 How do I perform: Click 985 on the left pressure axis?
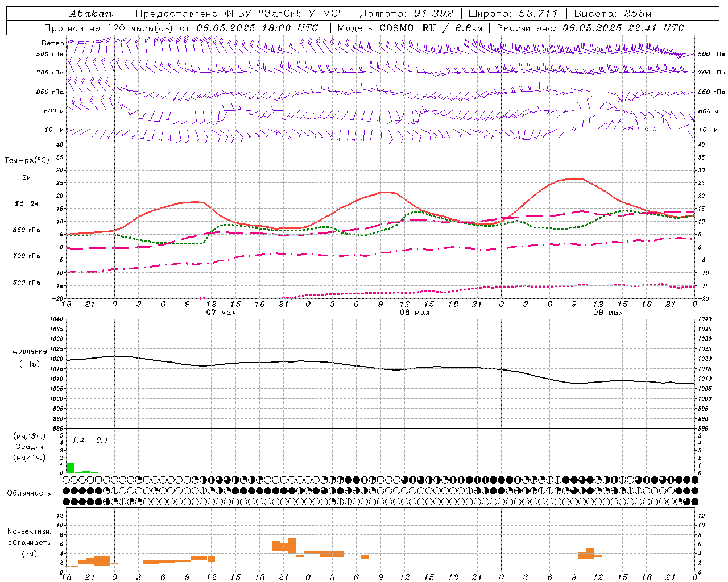pos(57,429)
